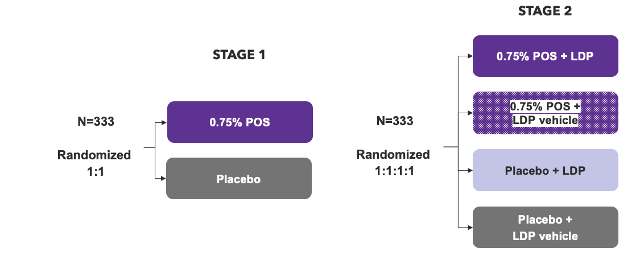Select the gray Placebo + LDP vehicle box
The height and width of the screenshot is (268, 644).
tap(545, 227)
